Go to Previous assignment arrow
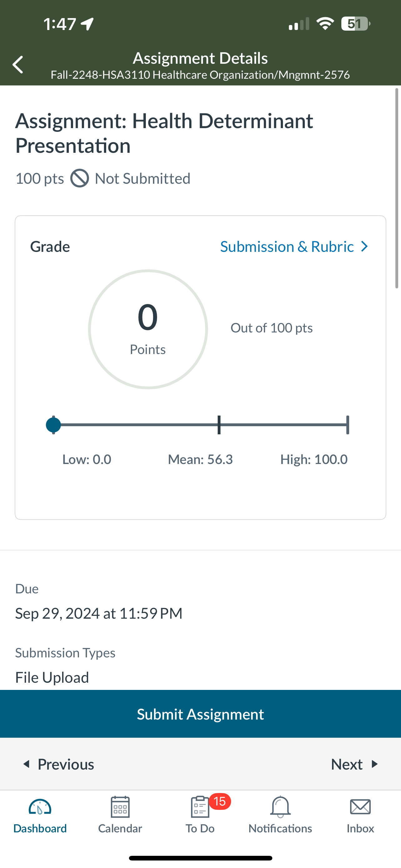401x868 pixels. pos(26,764)
